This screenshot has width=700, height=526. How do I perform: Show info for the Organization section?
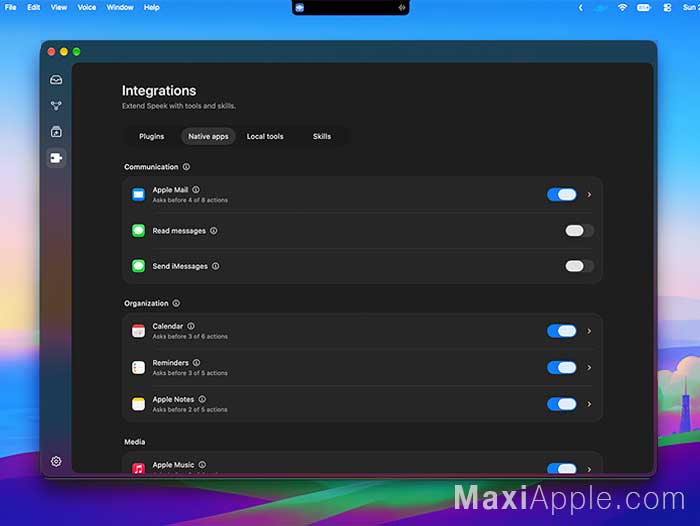click(176, 303)
